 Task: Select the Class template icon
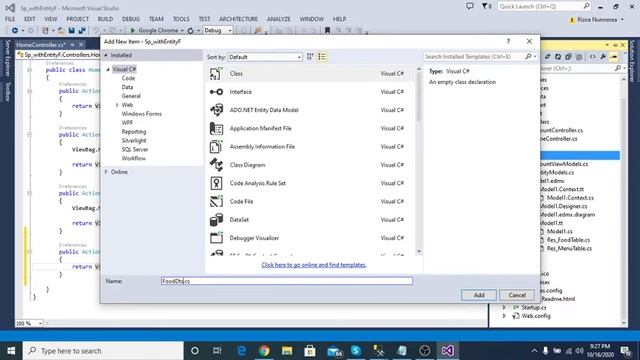click(x=216, y=74)
